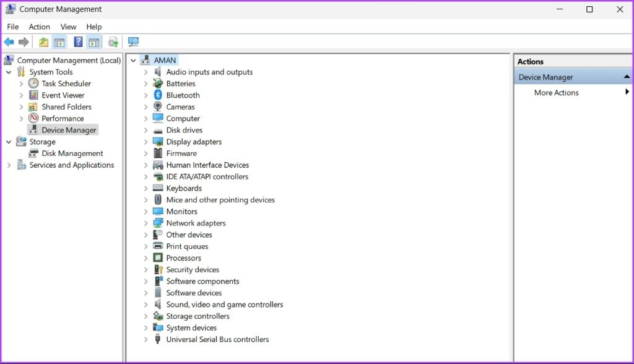This screenshot has height=364, width=634.
Task: Click the Processors chip icon
Action: (158, 258)
